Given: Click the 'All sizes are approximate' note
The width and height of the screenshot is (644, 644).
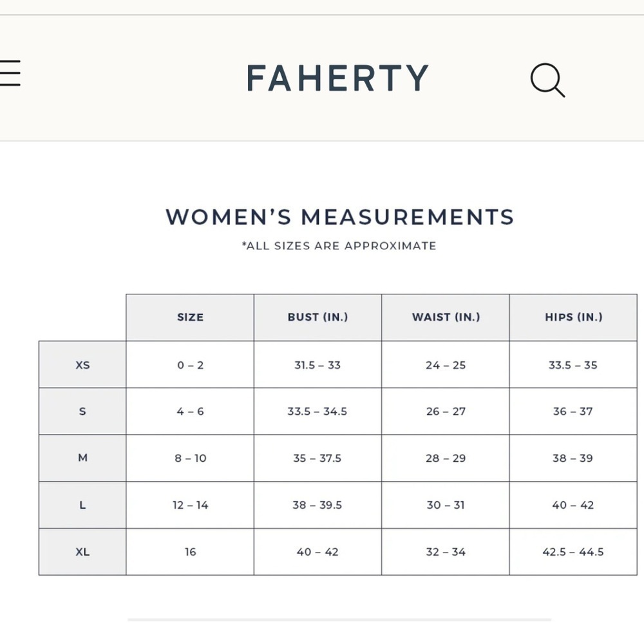Looking at the screenshot, I should (x=339, y=245).
